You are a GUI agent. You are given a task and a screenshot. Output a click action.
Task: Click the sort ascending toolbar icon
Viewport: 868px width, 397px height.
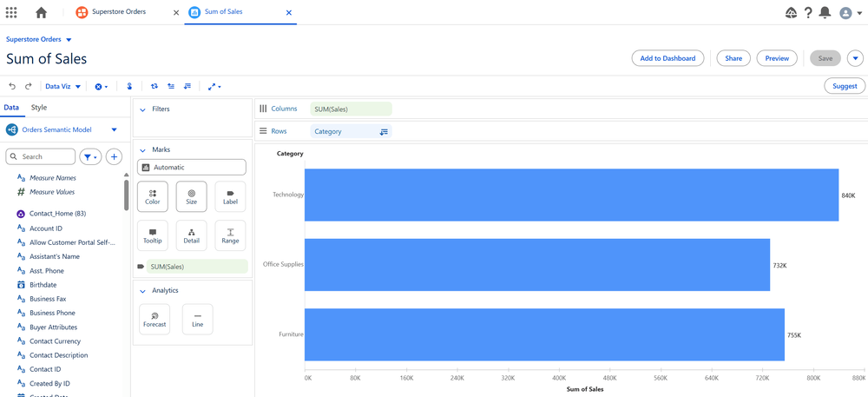click(x=171, y=86)
